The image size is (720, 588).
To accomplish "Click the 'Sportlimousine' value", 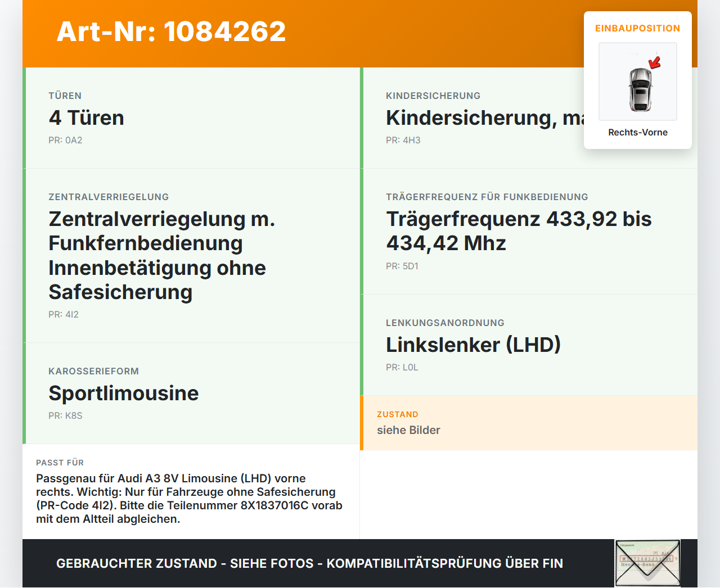I will coord(124,393).
